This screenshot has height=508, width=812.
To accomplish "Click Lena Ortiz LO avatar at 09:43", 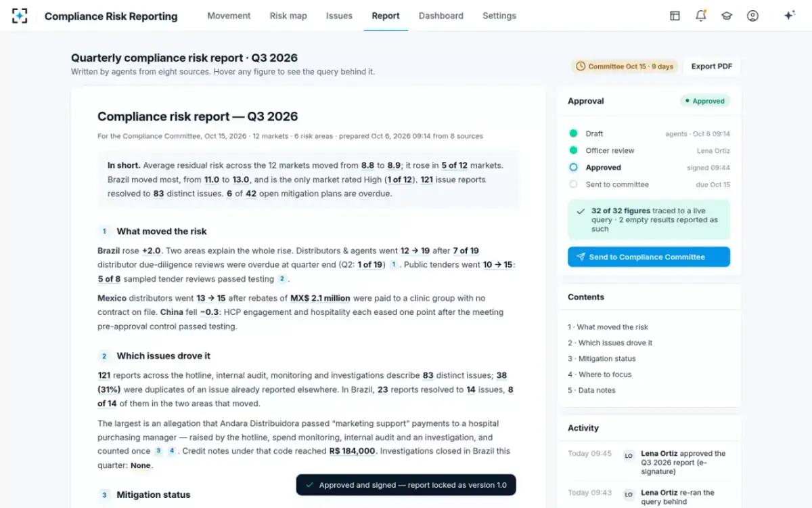I will coord(628,494).
